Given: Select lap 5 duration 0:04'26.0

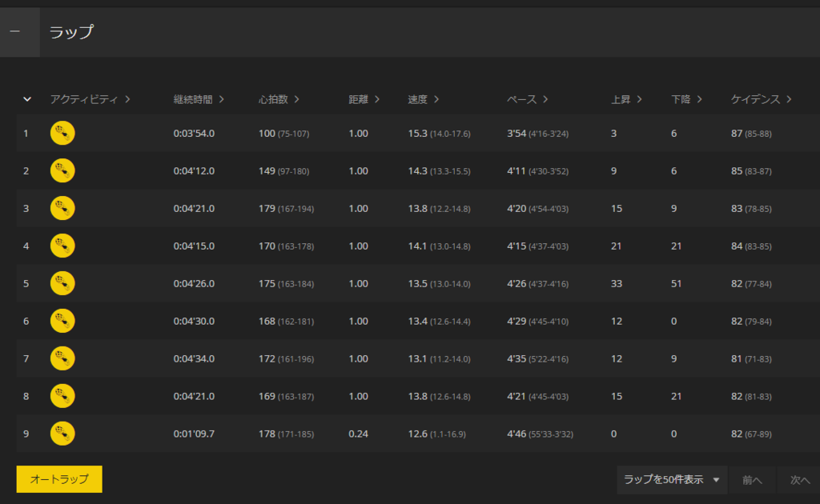Looking at the screenshot, I should [194, 283].
